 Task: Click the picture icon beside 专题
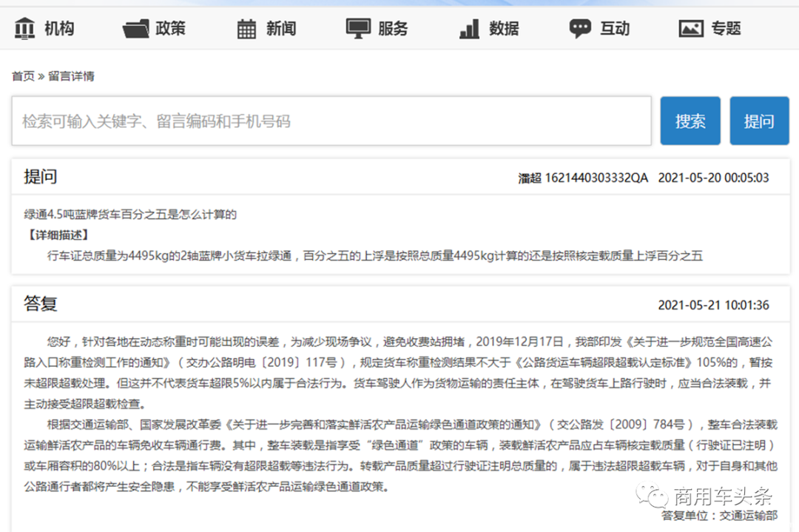tap(691, 29)
